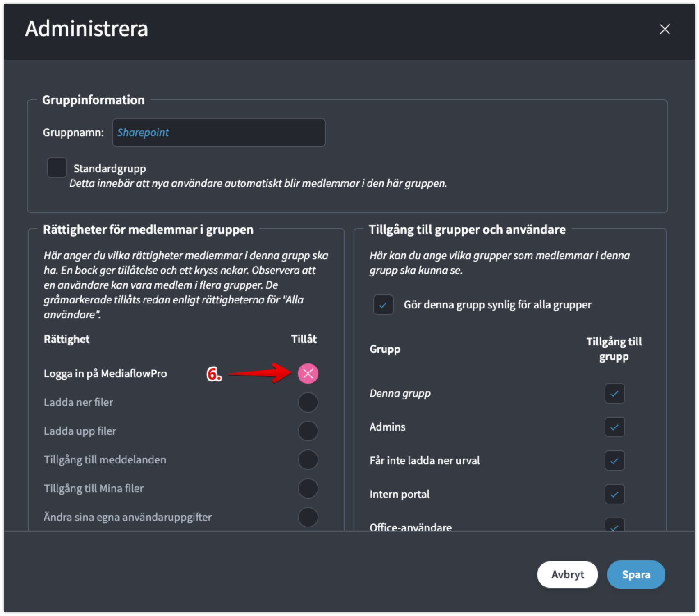699x616 pixels.
Task: Click the Får inte ladda ner urval group name
Action: coord(425,461)
